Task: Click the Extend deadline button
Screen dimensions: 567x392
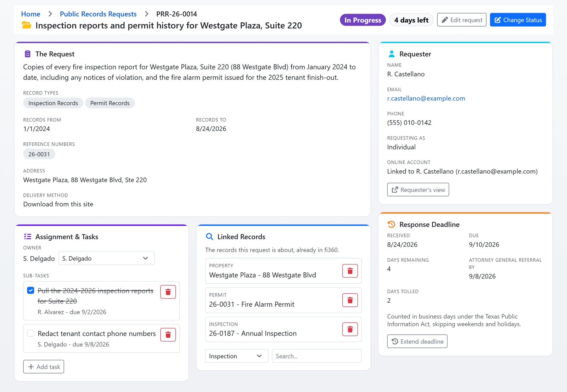Action: tap(417, 341)
